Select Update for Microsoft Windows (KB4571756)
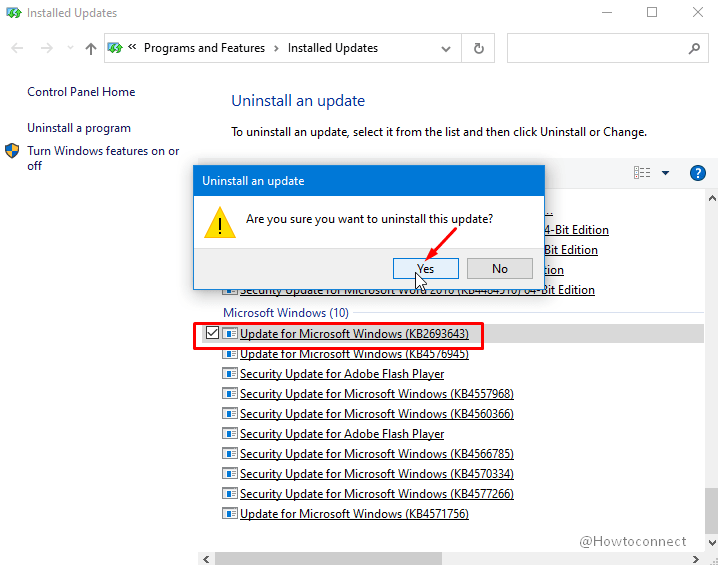718x565 pixels. pos(354,514)
